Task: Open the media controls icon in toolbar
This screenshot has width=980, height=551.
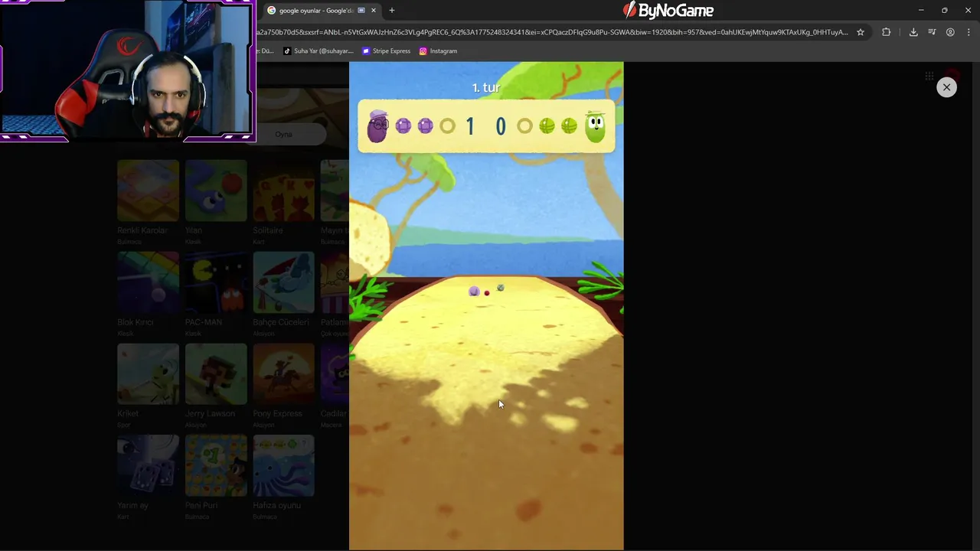Action: pyautogui.click(x=932, y=32)
